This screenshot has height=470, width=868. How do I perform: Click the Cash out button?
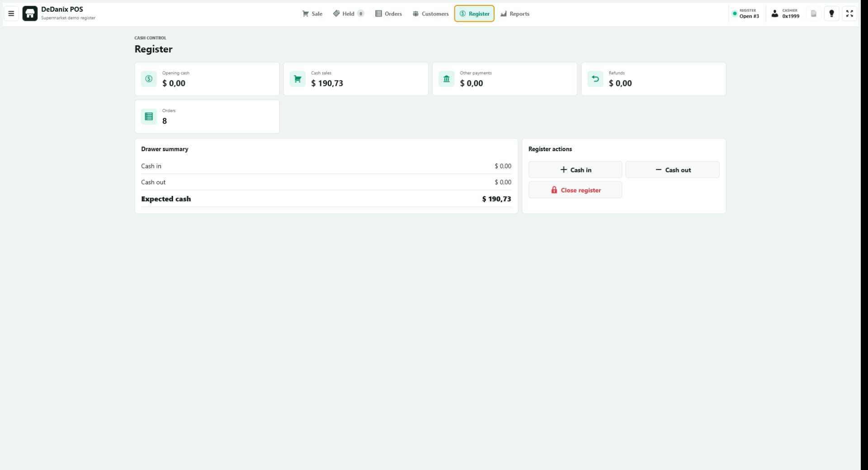[672, 170]
